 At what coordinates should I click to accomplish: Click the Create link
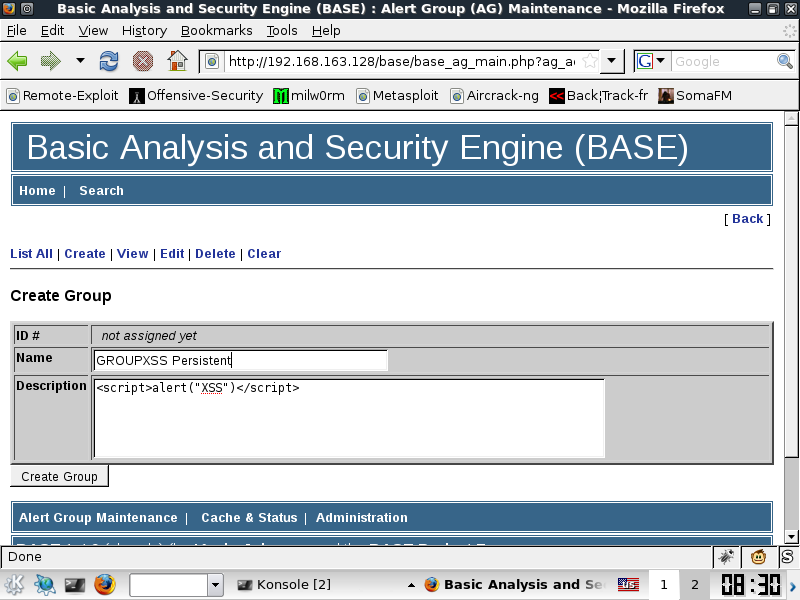pos(85,254)
